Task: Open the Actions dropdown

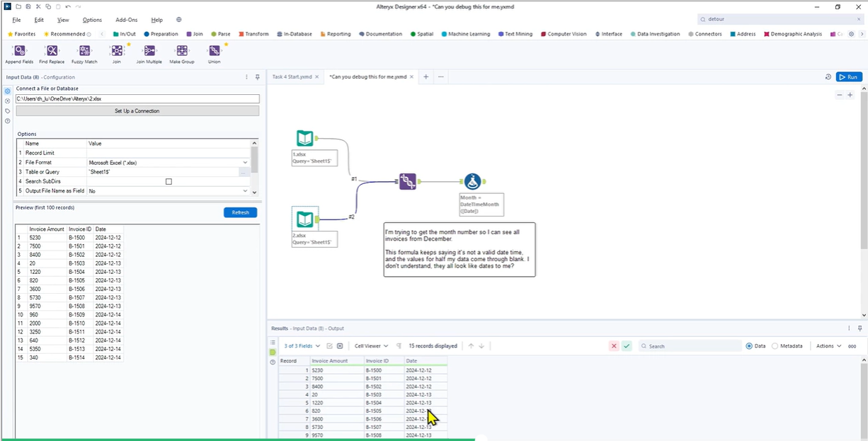Action: (828, 346)
